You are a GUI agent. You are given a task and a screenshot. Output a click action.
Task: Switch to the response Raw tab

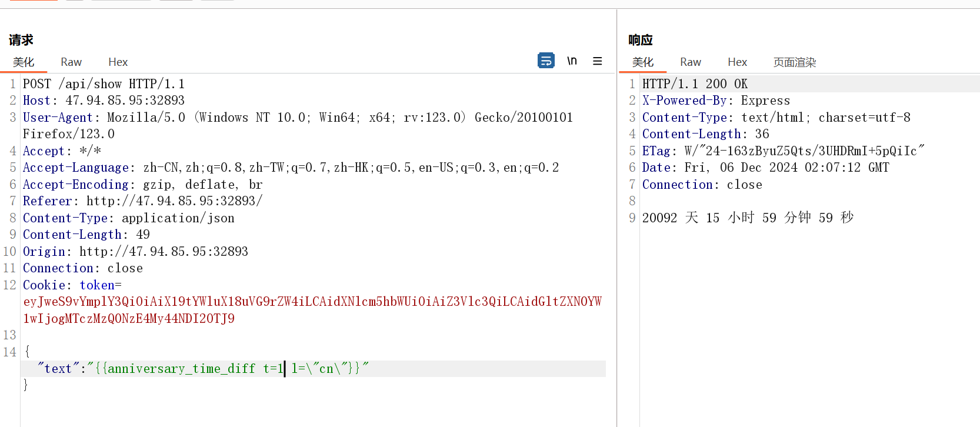(691, 62)
